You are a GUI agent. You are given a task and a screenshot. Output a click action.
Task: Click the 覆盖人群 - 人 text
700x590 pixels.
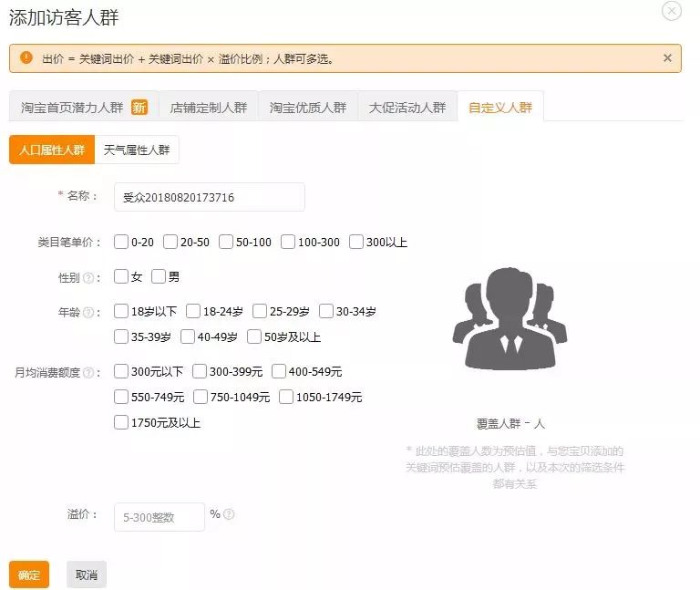point(510,423)
